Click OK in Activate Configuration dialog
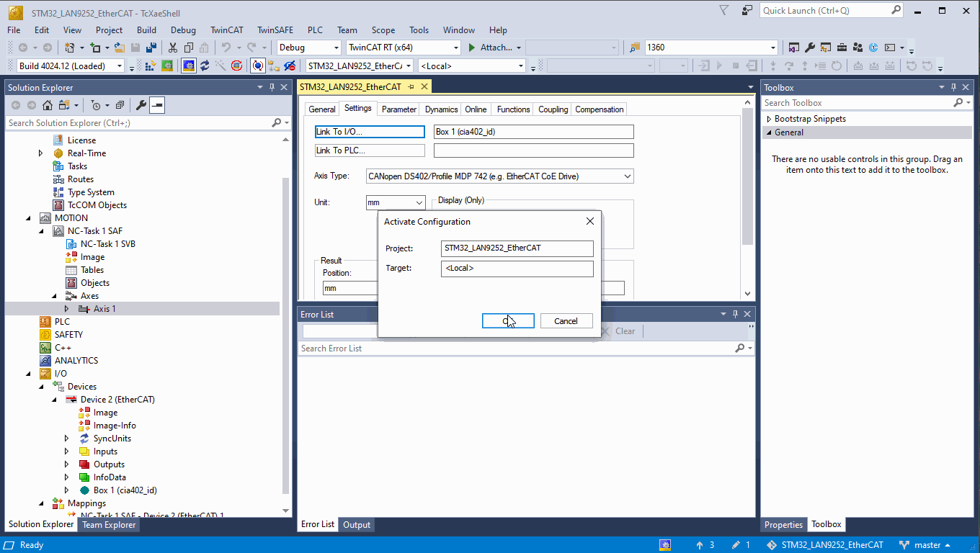This screenshot has width=980, height=553. pos(508,321)
